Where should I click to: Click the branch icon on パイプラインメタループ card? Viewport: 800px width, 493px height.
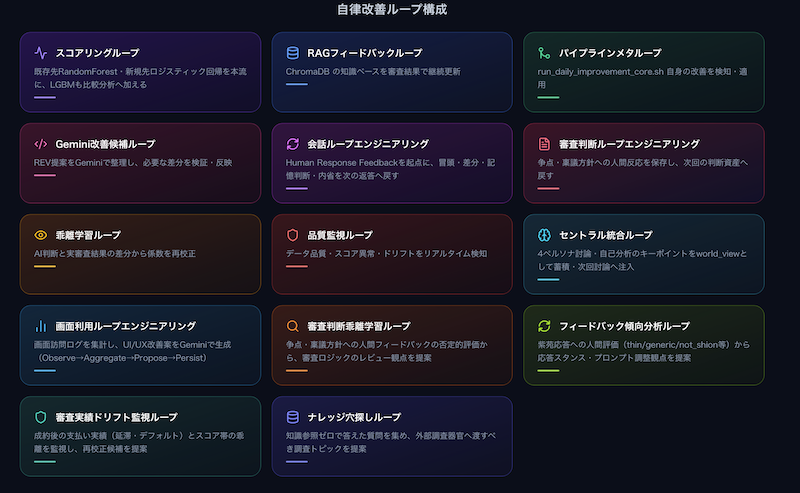[x=544, y=53]
